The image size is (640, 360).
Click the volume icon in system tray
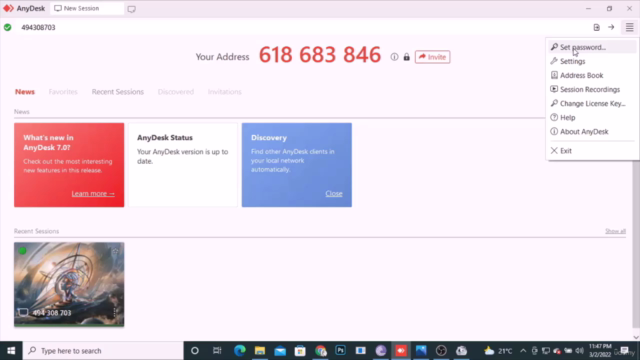pyautogui.click(x=579, y=351)
